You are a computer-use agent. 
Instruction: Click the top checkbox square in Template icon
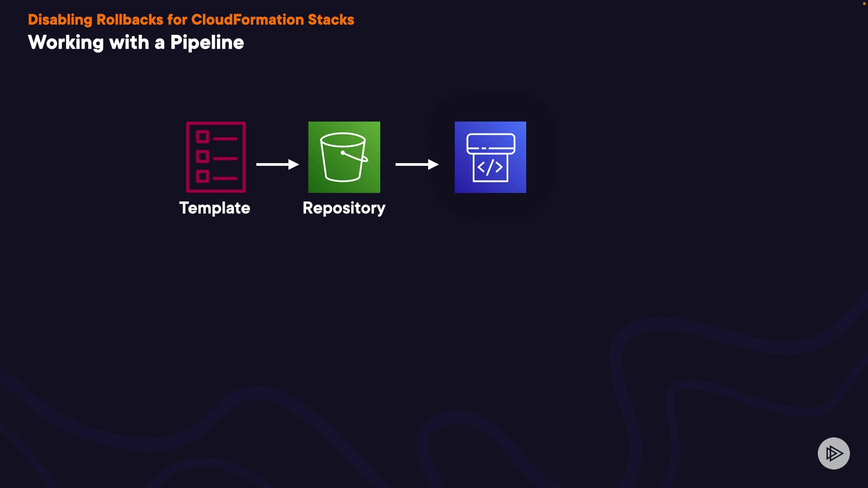coord(203,136)
